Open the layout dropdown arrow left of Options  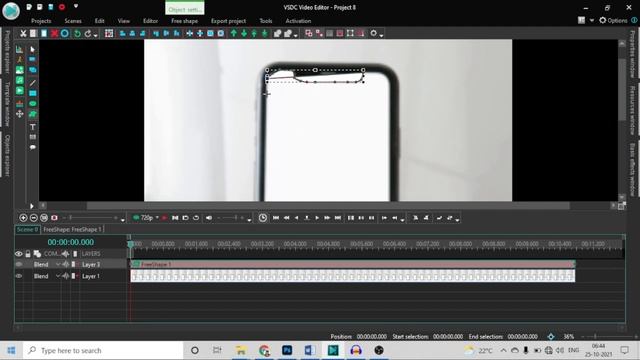point(591,20)
